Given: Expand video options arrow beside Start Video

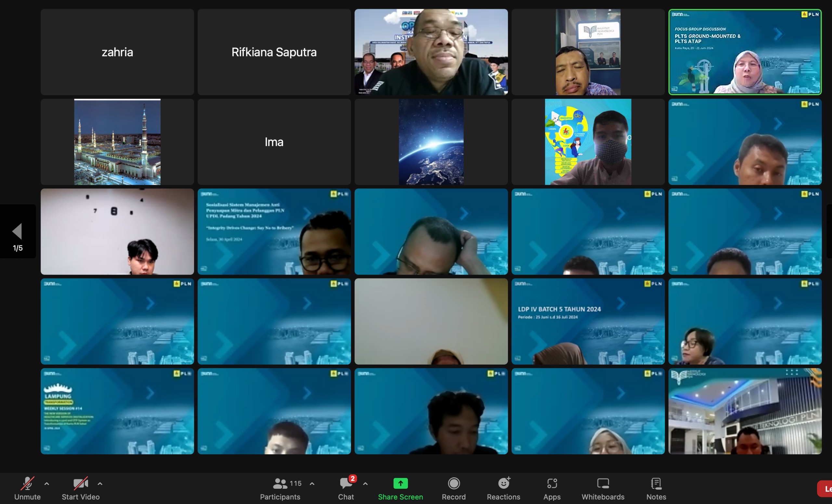Looking at the screenshot, I should pyautogui.click(x=100, y=484).
